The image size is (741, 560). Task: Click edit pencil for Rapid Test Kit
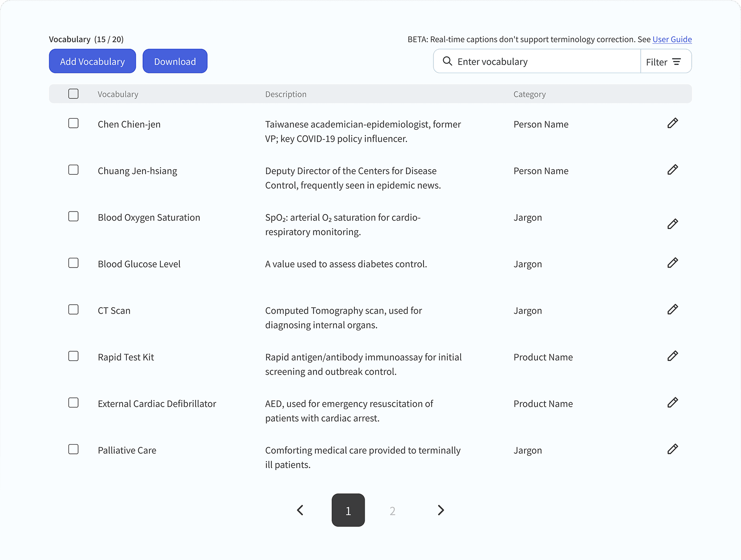click(x=673, y=356)
